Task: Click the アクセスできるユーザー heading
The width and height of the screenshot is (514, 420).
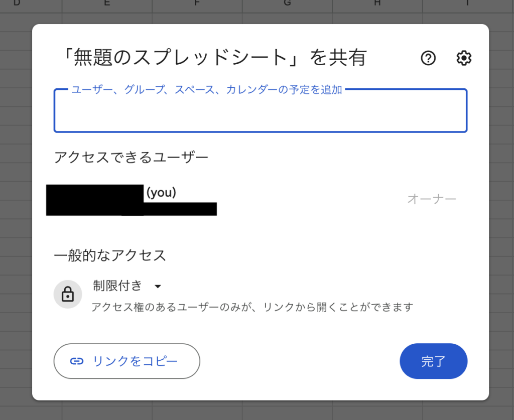Action: (x=131, y=157)
